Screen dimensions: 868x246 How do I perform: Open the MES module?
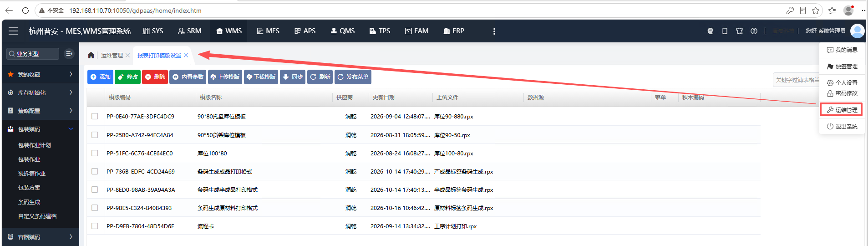(268, 31)
